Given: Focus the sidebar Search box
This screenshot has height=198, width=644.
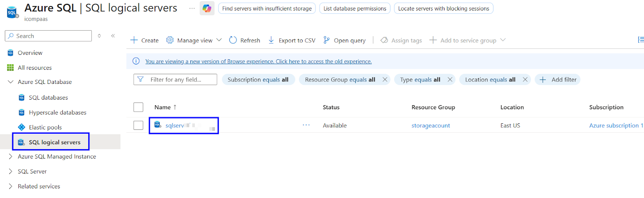Looking at the screenshot, I should [48, 36].
